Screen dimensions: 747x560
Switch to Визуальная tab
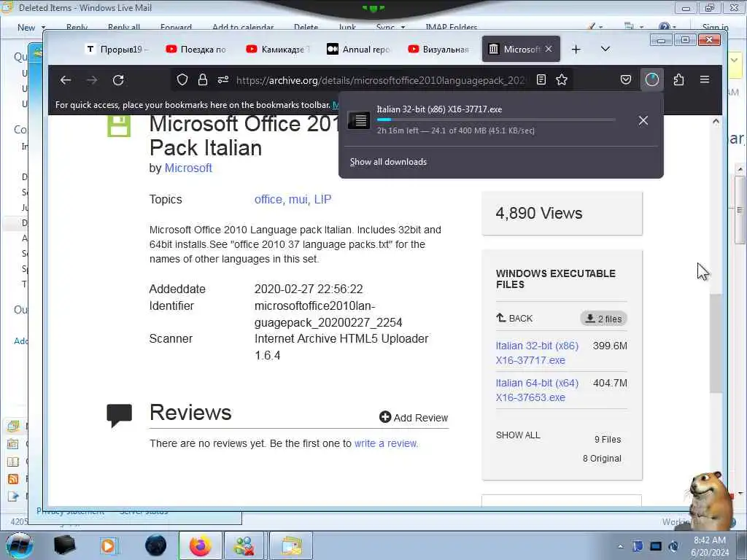[438, 49]
